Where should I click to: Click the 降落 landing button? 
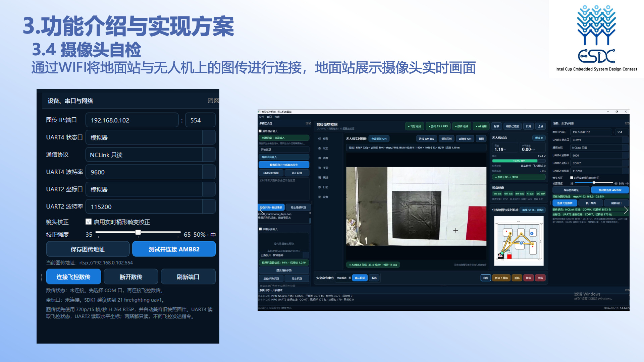[529, 278]
